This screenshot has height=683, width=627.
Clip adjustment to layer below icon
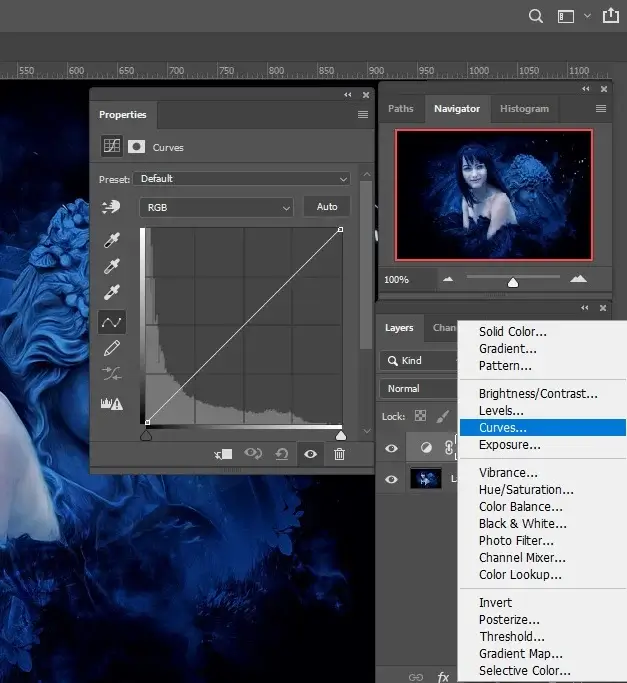tap(223, 454)
